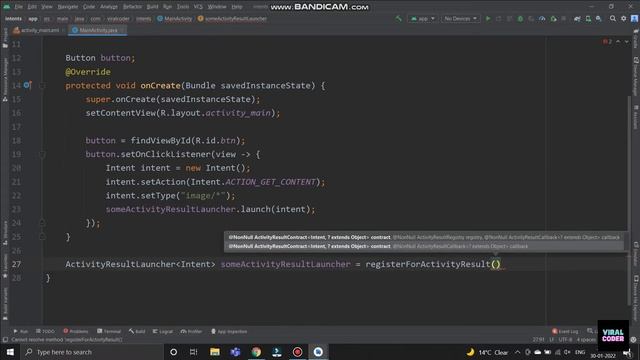The image size is (640, 360).
Task: Click the Profile app gauge icon
Action: (x=542, y=19)
